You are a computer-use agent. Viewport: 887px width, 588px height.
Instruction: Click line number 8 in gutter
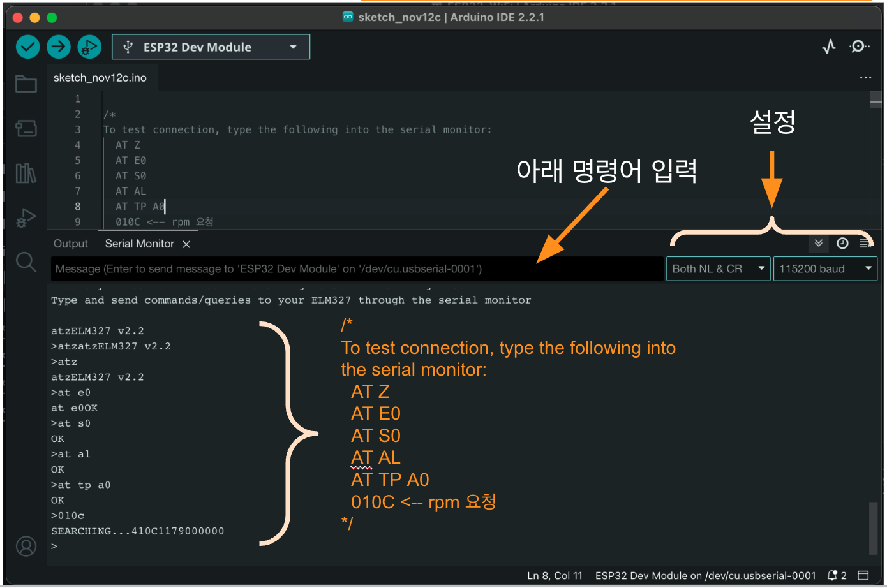(78, 207)
